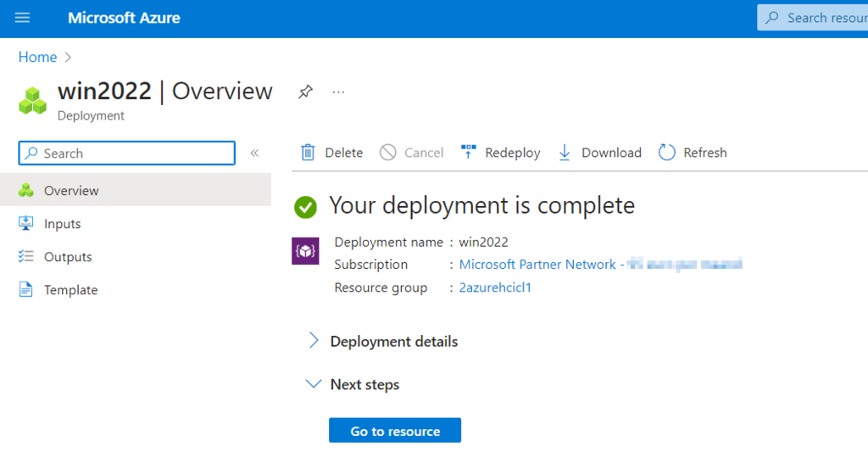Click the Go to resource button

[395, 430]
